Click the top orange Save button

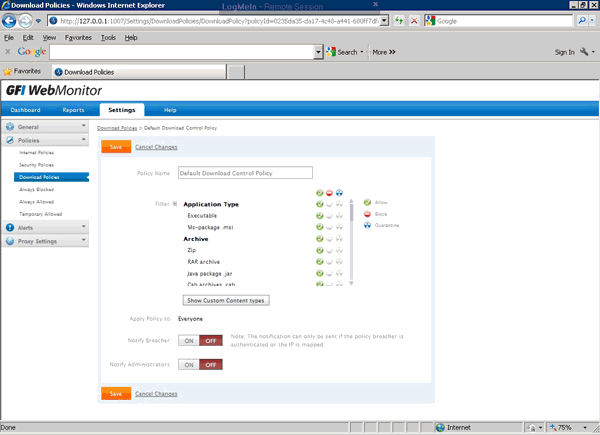116,147
